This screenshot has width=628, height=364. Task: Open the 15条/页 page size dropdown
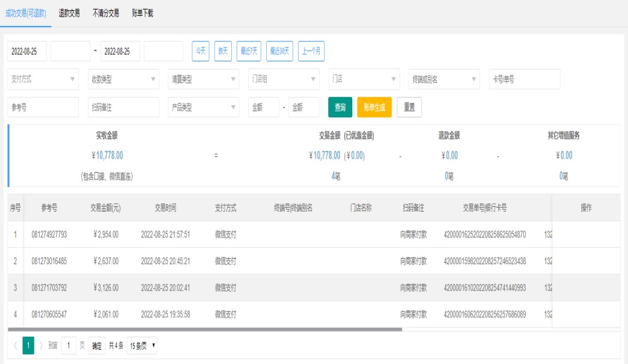[x=142, y=345]
